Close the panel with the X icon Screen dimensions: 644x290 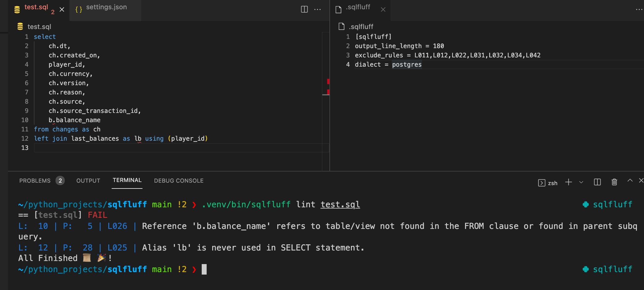coord(641,180)
